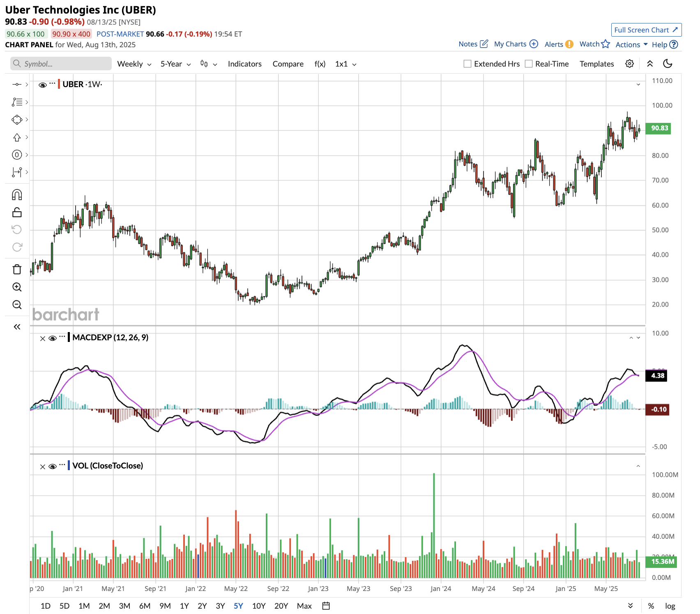
Task: Click the Notes link
Action: coord(468,44)
